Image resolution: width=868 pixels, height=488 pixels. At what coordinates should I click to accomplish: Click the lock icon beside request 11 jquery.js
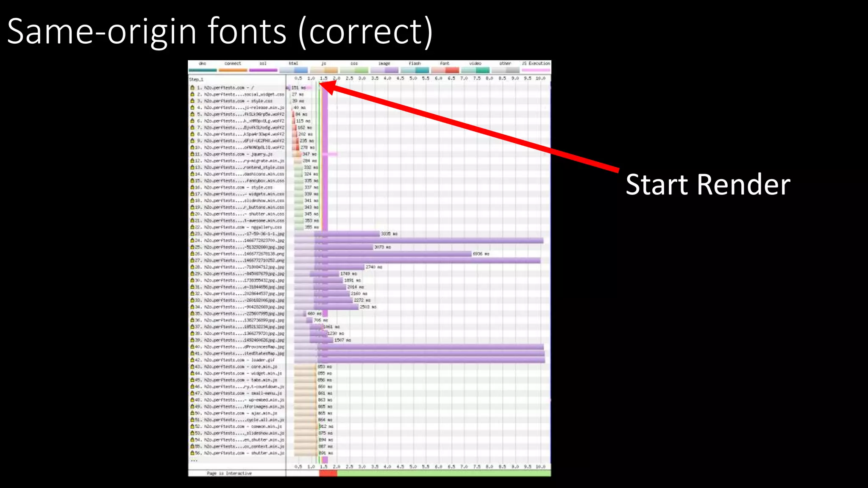192,154
